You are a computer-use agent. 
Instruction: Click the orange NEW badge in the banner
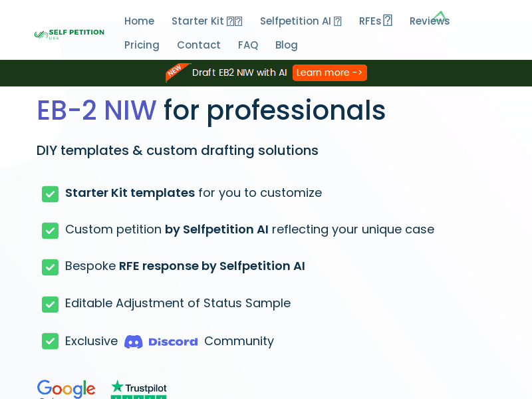pos(177,72)
